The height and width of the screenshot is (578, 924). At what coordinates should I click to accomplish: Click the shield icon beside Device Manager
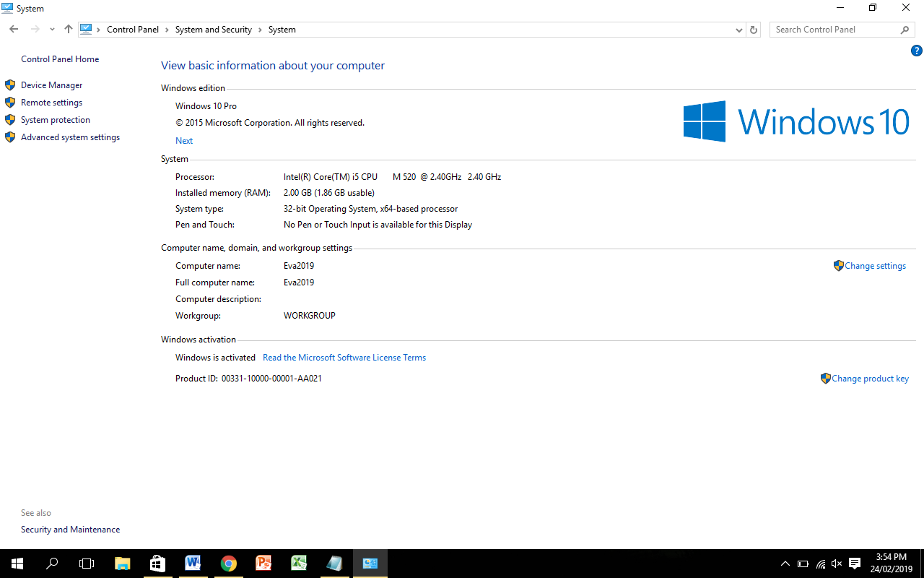coord(10,85)
